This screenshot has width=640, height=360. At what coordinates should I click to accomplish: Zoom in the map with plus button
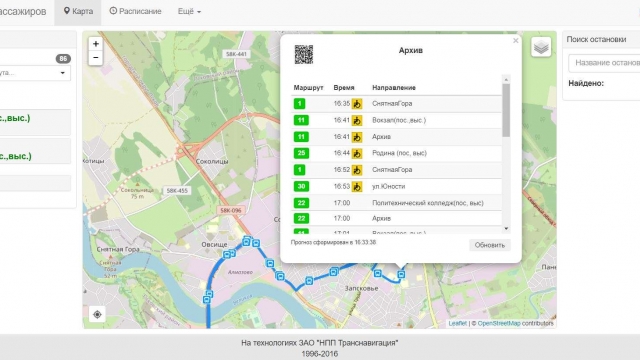click(96, 44)
